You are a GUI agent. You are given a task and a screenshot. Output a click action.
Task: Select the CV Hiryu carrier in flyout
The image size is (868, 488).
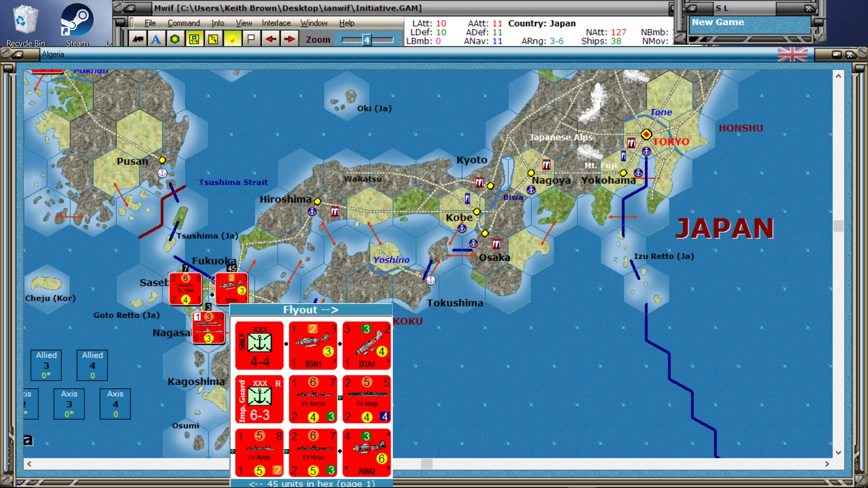point(313,453)
